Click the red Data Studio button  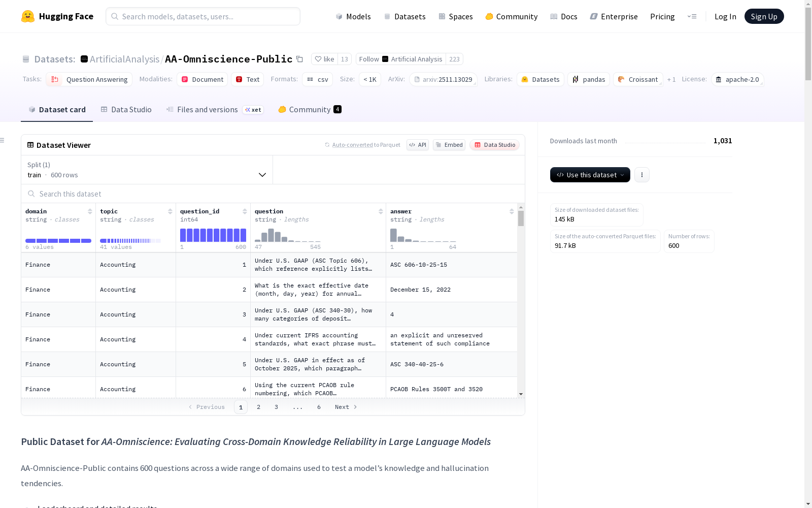click(494, 145)
